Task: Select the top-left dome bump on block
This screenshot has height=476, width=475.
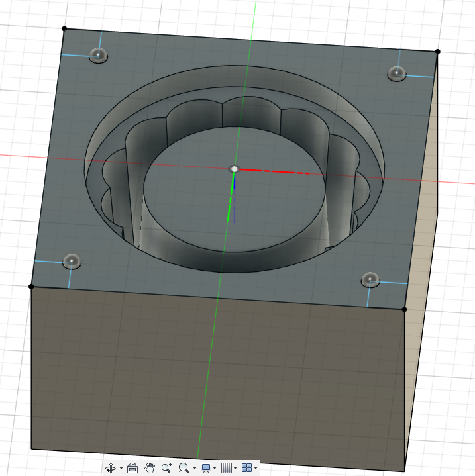Action: [98, 56]
